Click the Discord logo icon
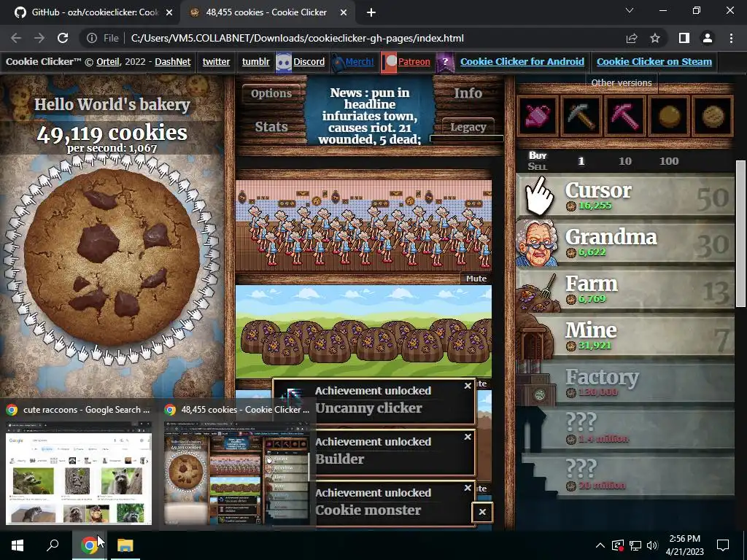The image size is (747, 560). tap(284, 63)
